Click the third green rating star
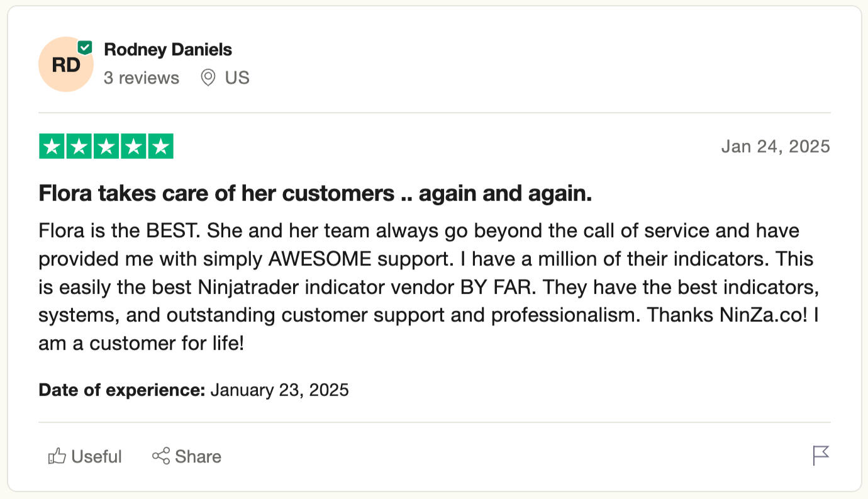This screenshot has width=868, height=499. (106, 147)
